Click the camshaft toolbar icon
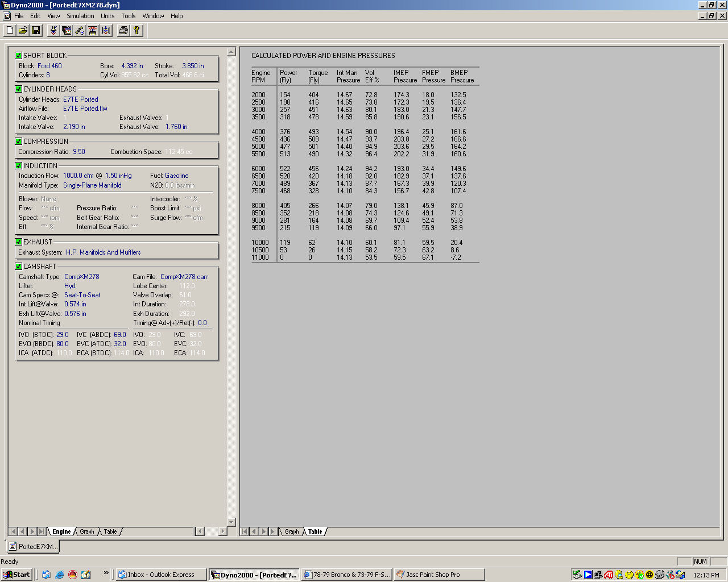The height and width of the screenshot is (582, 728). click(80, 30)
